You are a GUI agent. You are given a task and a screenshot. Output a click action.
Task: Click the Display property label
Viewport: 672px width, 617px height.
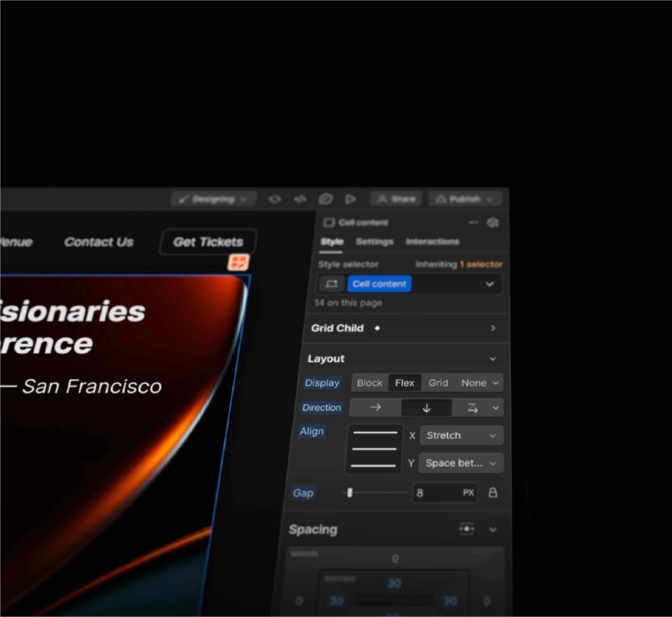tap(322, 383)
